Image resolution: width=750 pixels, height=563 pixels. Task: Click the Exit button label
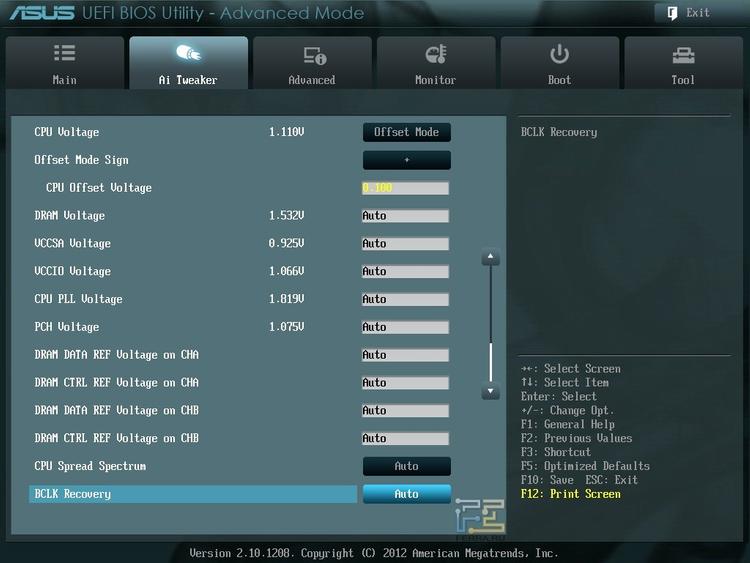pos(698,13)
